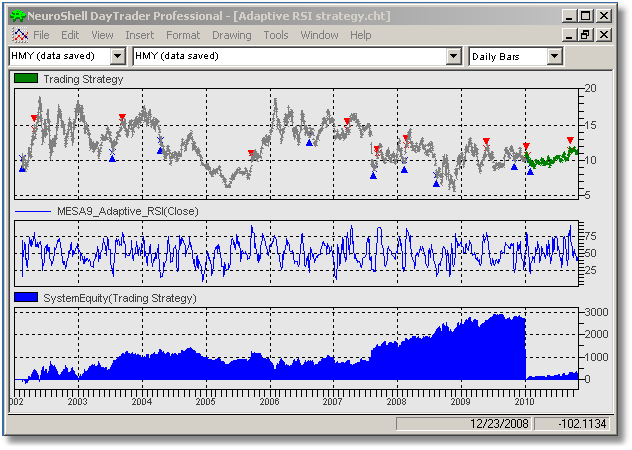632x450 pixels.
Task: Open the Insert menu
Action: 139,35
